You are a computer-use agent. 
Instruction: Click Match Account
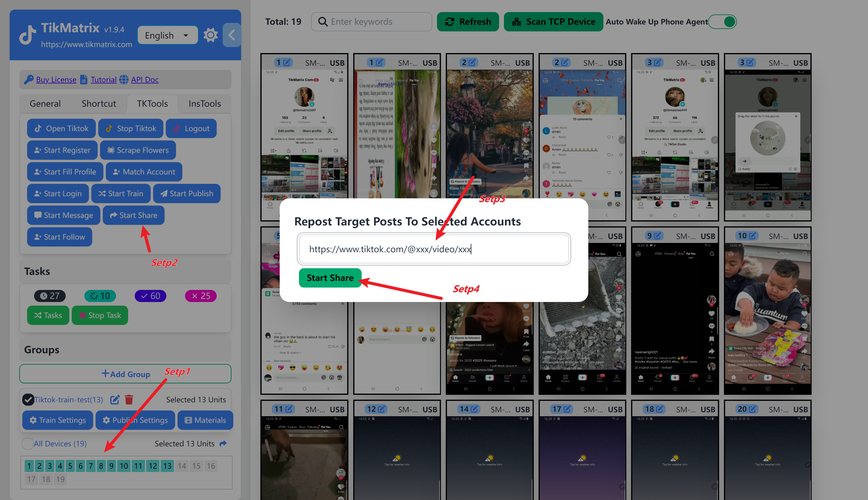[x=144, y=172]
